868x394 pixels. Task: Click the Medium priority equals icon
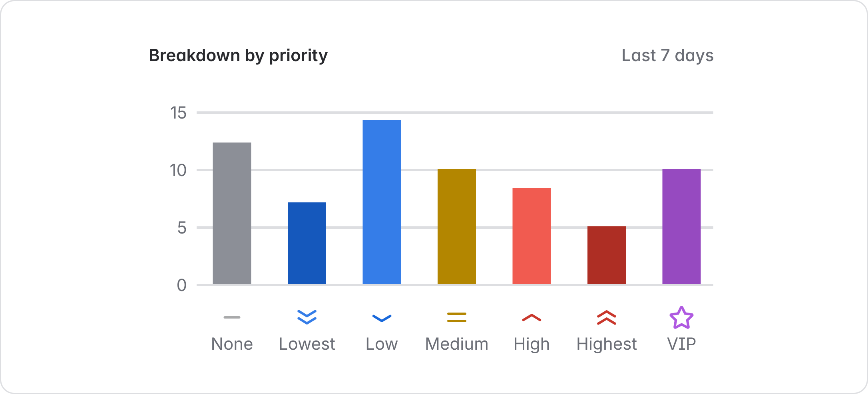[x=457, y=317]
